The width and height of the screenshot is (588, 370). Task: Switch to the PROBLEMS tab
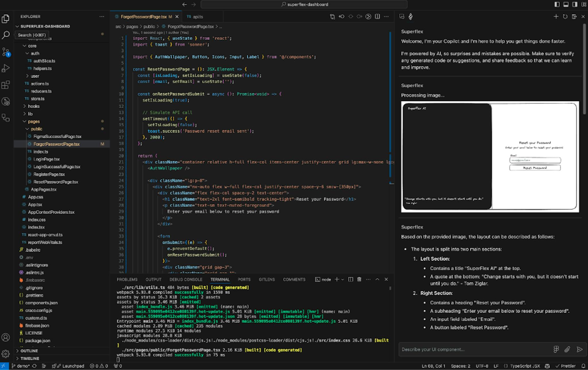click(x=127, y=279)
